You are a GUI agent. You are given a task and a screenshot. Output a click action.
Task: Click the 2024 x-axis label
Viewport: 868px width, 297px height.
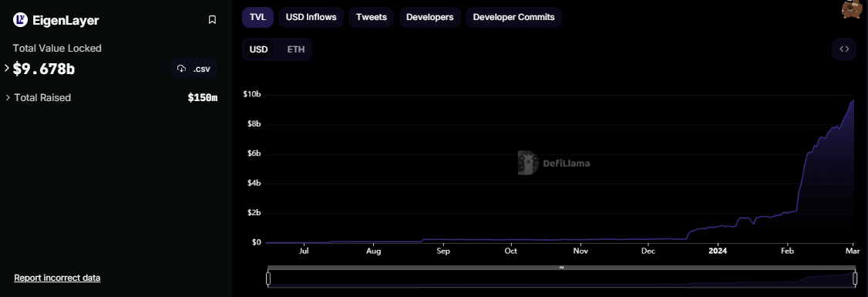point(717,251)
